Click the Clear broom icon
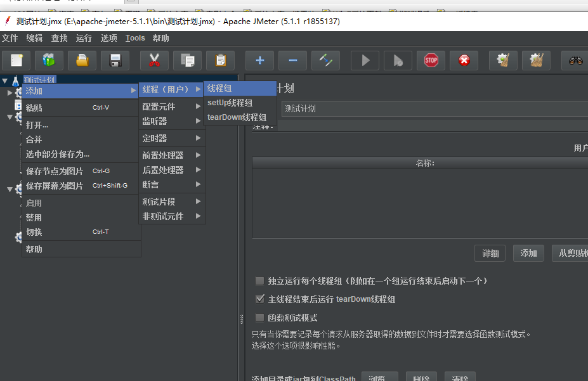This screenshot has width=588, height=381. (503, 60)
